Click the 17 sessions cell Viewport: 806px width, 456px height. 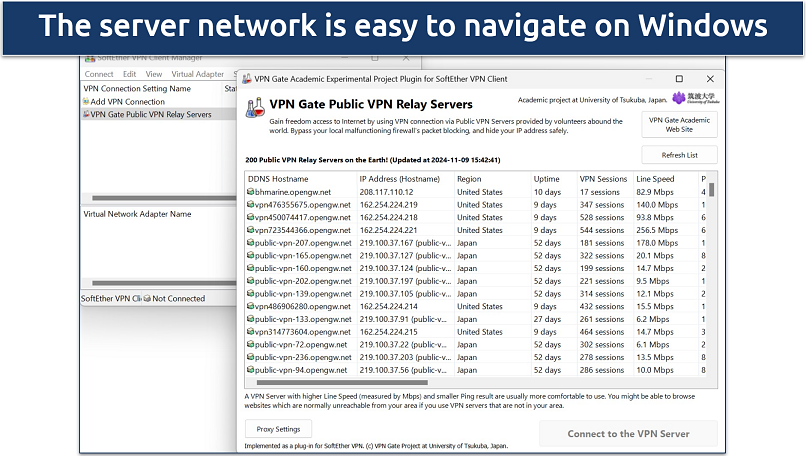[x=599, y=192]
